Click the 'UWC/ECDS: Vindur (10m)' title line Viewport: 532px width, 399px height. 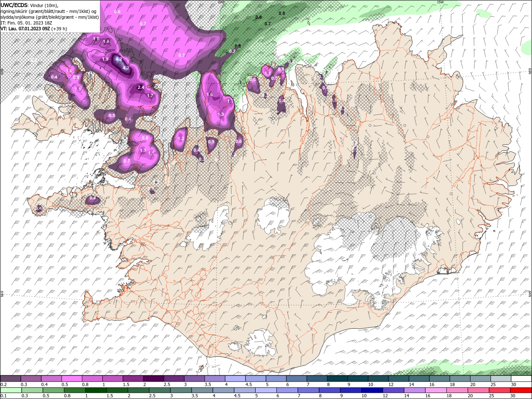[30, 5]
